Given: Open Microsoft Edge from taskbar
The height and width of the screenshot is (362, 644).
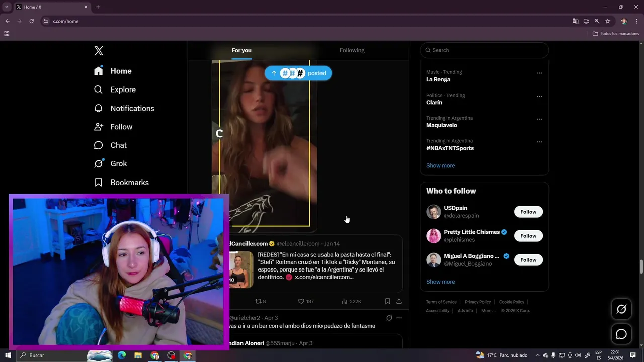Looking at the screenshot, I should pyautogui.click(x=122, y=355).
